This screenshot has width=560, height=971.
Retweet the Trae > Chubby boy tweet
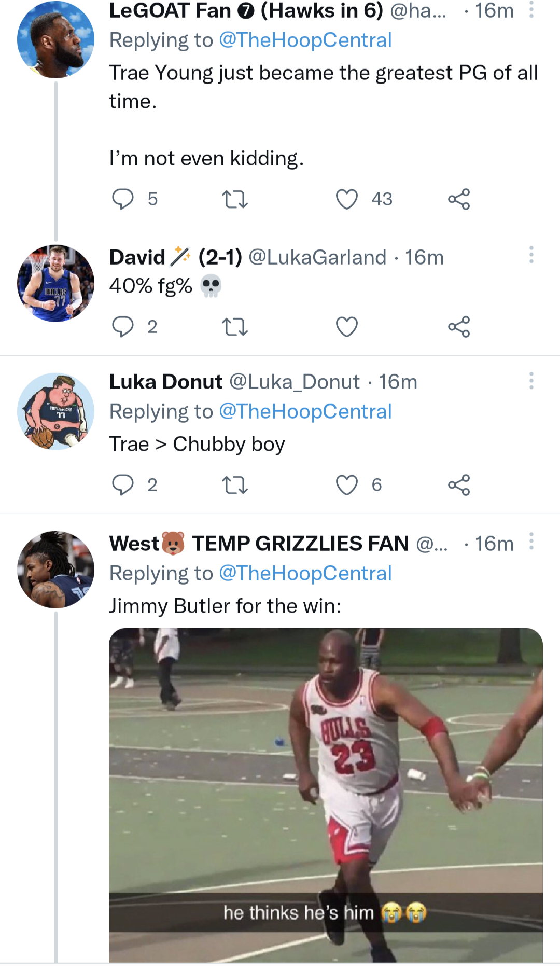point(235,485)
